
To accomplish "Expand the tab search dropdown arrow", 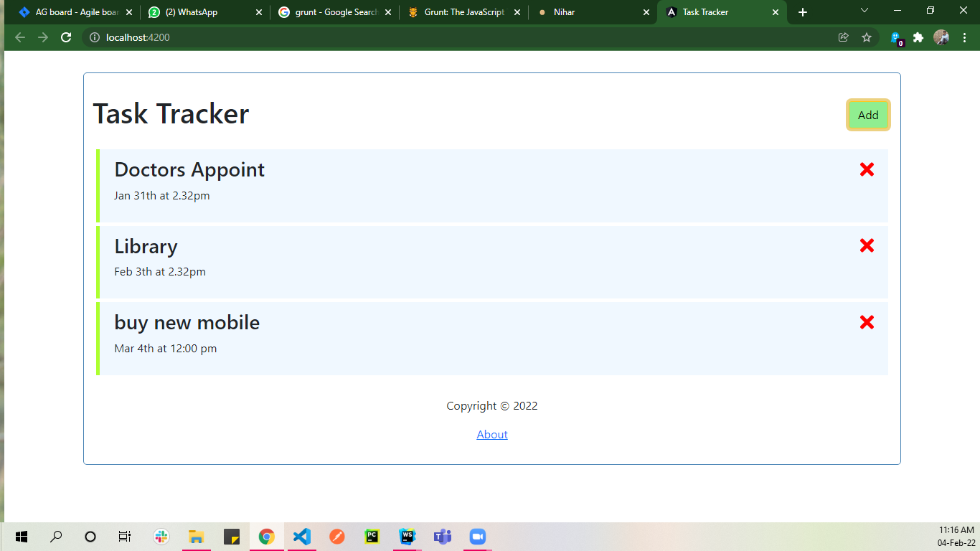I will pos(864,11).
